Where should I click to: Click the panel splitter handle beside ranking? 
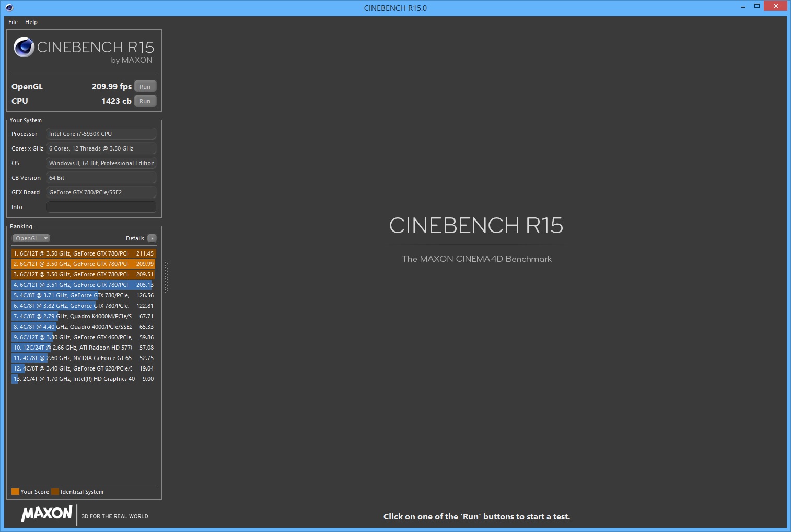166,277
